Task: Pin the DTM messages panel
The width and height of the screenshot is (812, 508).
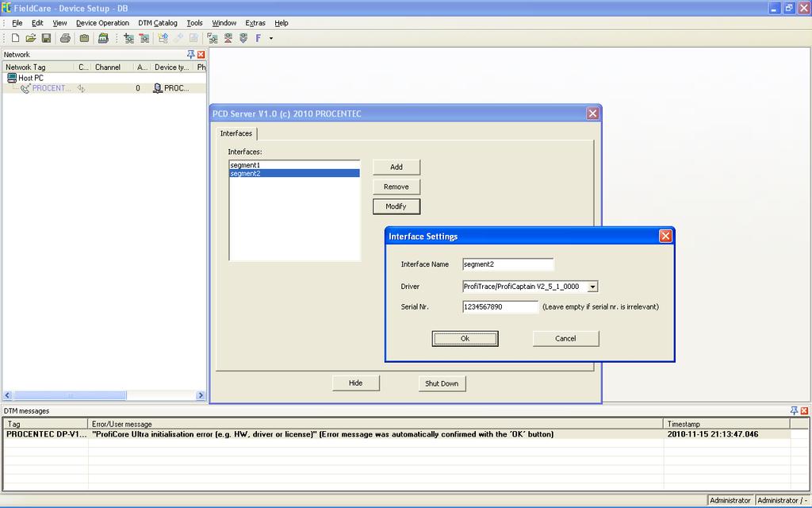Action: 794,410
